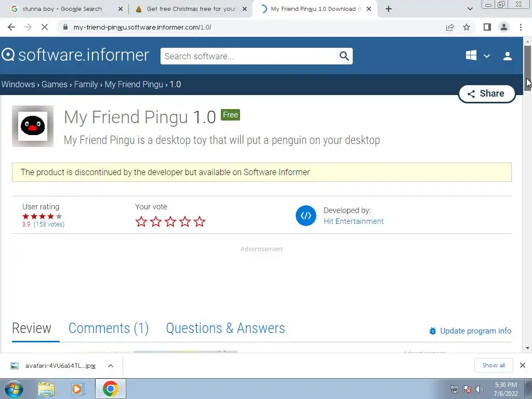Click the Software Informer logo
The image size is (532, 399).
pos(75,55)
